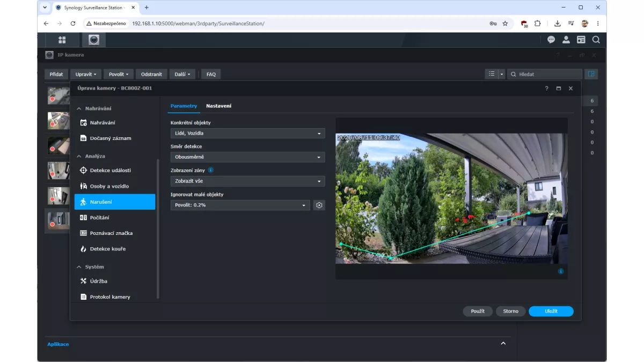Image resolution: width=644 pixels, height=362 pixels.
Task: Click the Storno button
Action: (x=511, y=311)
